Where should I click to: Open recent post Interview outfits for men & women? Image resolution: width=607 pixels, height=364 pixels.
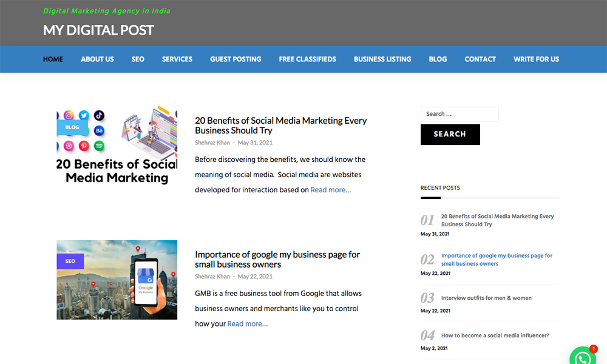tap(486, 298)
